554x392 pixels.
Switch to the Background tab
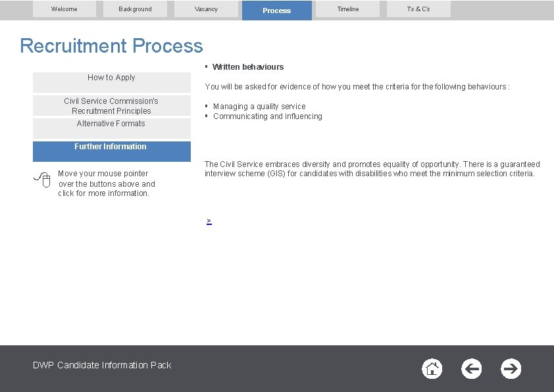pyautogui.click(x=135, y=9)
